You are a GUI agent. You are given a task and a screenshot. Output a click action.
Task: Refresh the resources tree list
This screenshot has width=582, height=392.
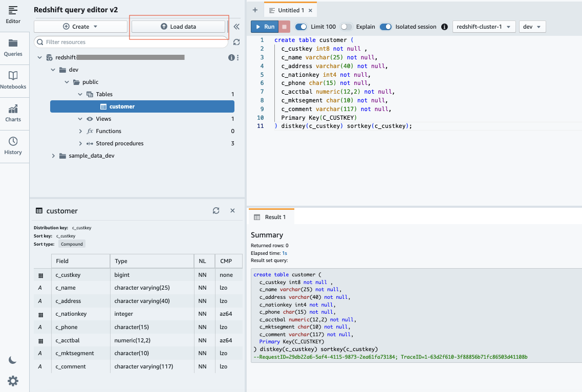coord(236,42)
